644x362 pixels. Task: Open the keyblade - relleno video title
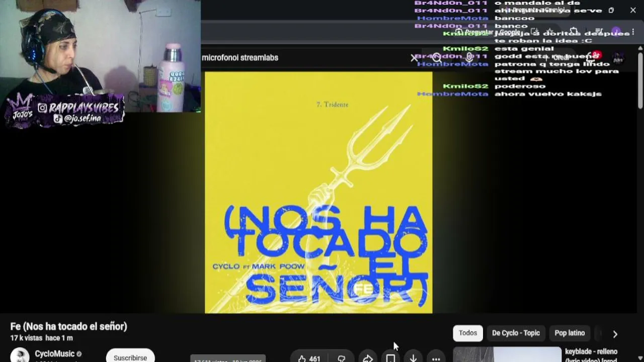point(591,355)
